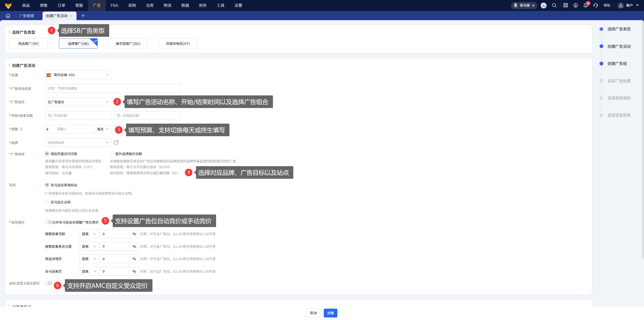Open the 无广告组合 portfolio dropdown
644x320 pixels.
(x=78, y=102)
